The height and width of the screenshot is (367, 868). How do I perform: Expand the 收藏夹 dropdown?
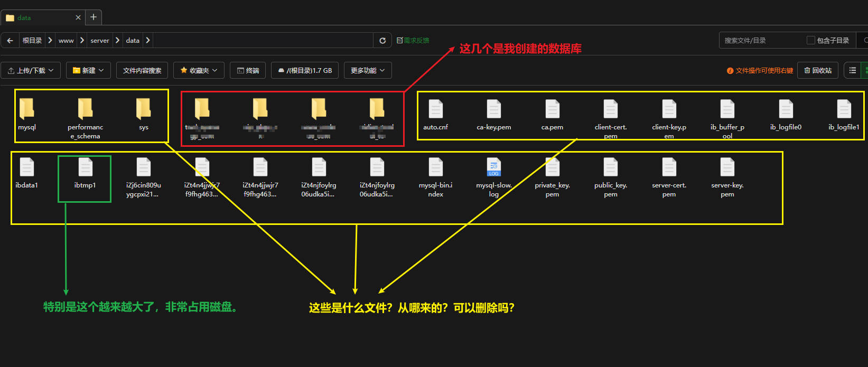point(199,70)
